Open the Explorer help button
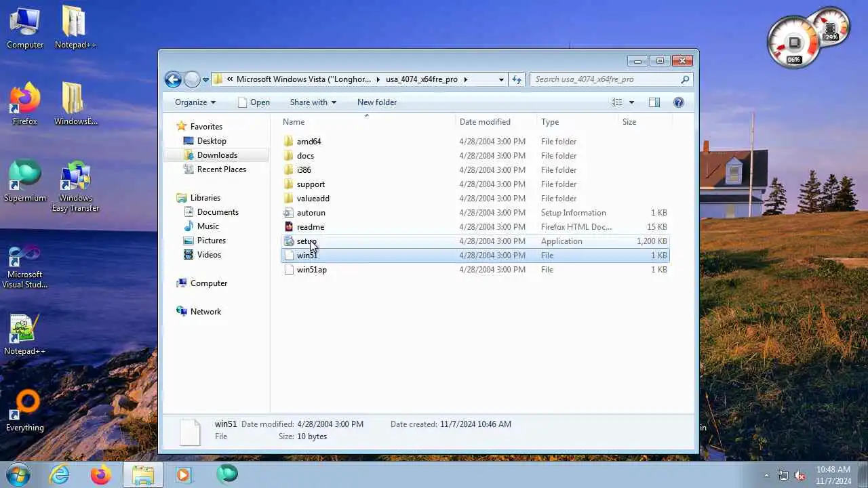The height and width of the screenshot is (488, 868). coord(679,102)
